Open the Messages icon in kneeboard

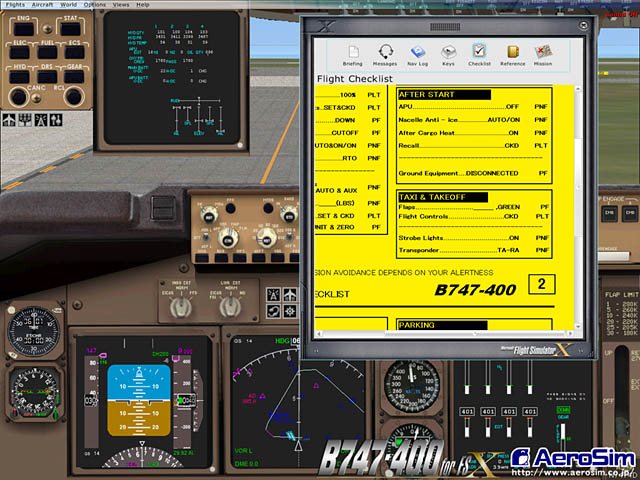tap(385, 54)
